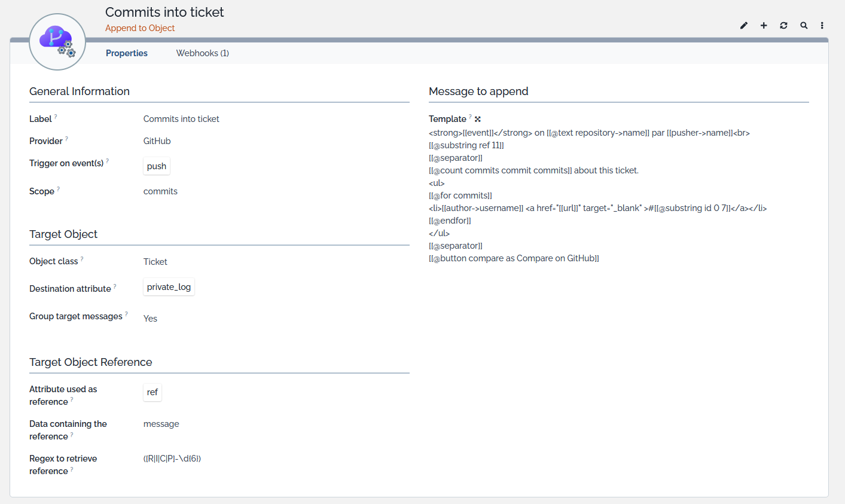Click the plus icon to create new
The image size is (845, 504).
[x=764, y=26]
